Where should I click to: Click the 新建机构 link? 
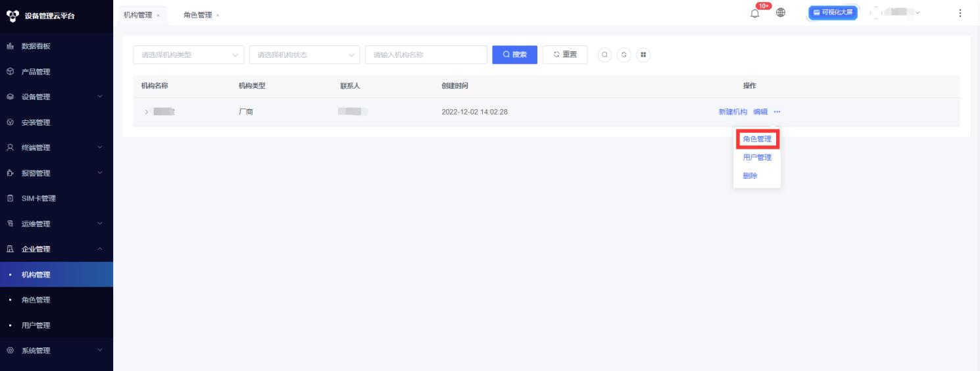733,112
